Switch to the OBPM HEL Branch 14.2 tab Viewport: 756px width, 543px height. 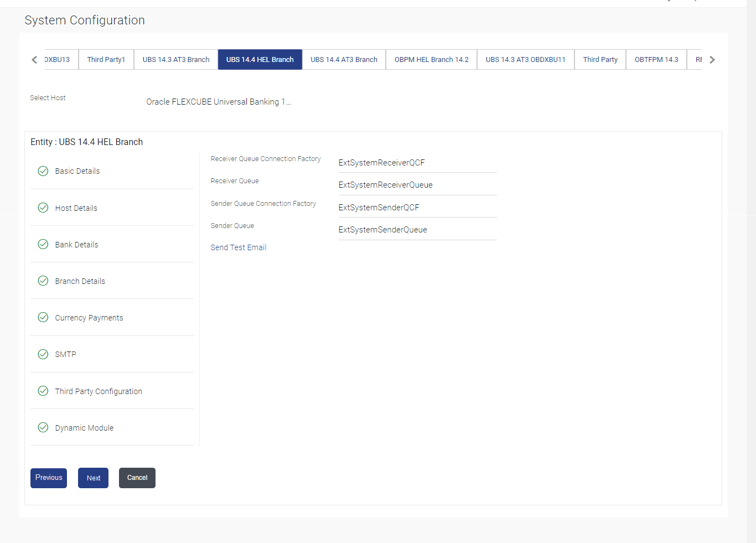(432, 60)
